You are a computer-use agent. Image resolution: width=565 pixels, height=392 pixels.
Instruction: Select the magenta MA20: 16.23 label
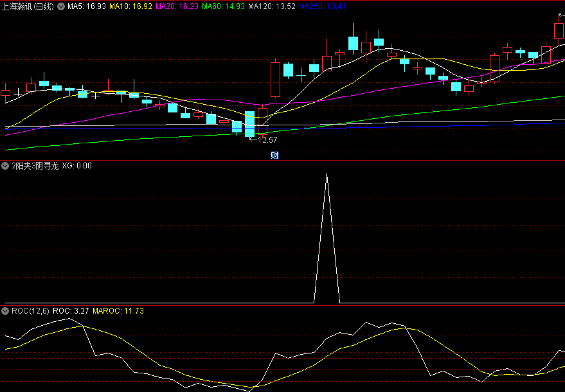pos(177,6)
